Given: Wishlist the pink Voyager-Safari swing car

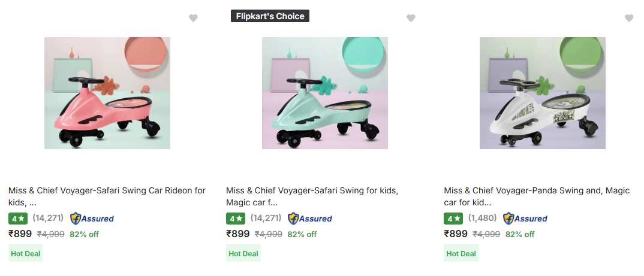Looking at the screenshot, I should point(193,19).
